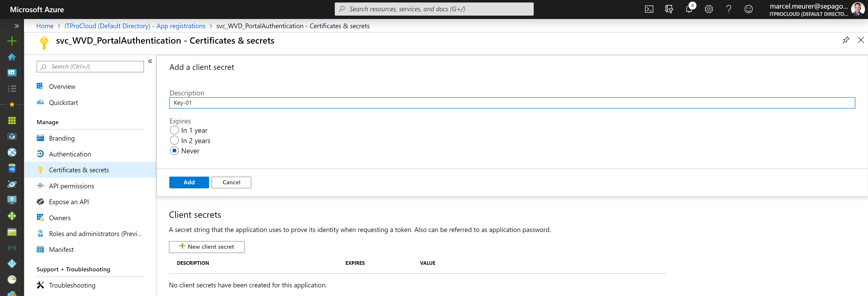Collapse the resource menu with double chevron
The image size is (868, 296).
point(150,61)
